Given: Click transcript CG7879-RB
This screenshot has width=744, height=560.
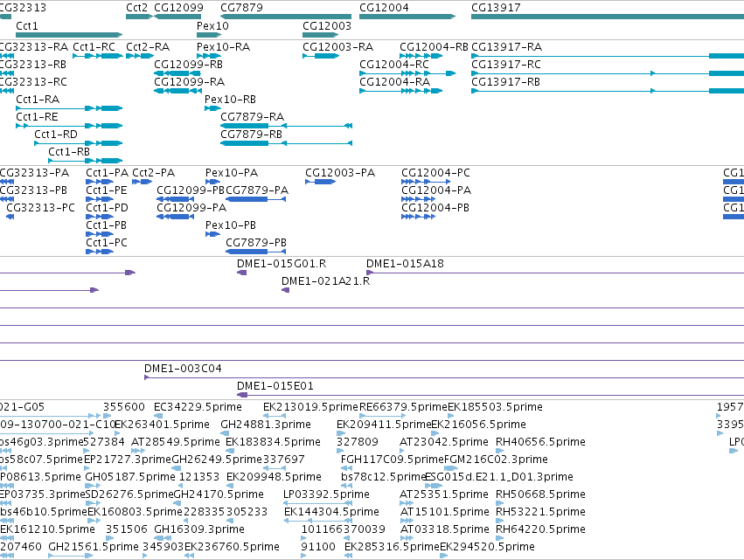Looking at the screenshot, I should (286, 143).
